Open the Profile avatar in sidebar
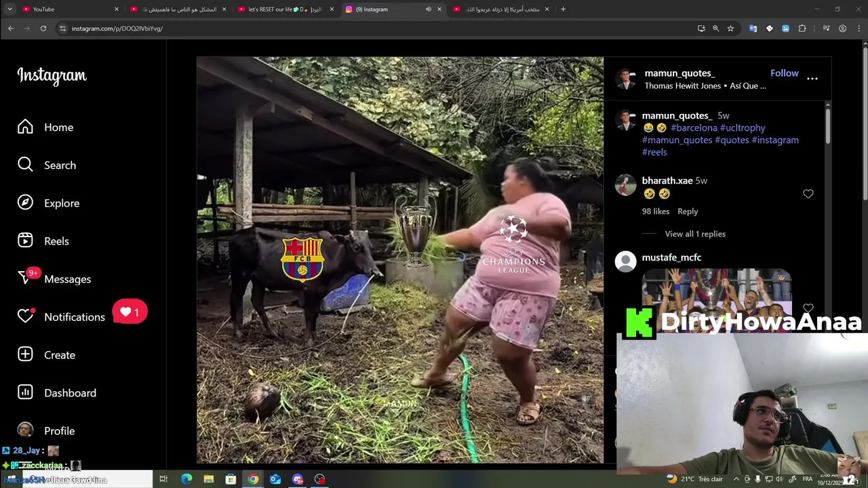868x488 pixels. (25, 430)
